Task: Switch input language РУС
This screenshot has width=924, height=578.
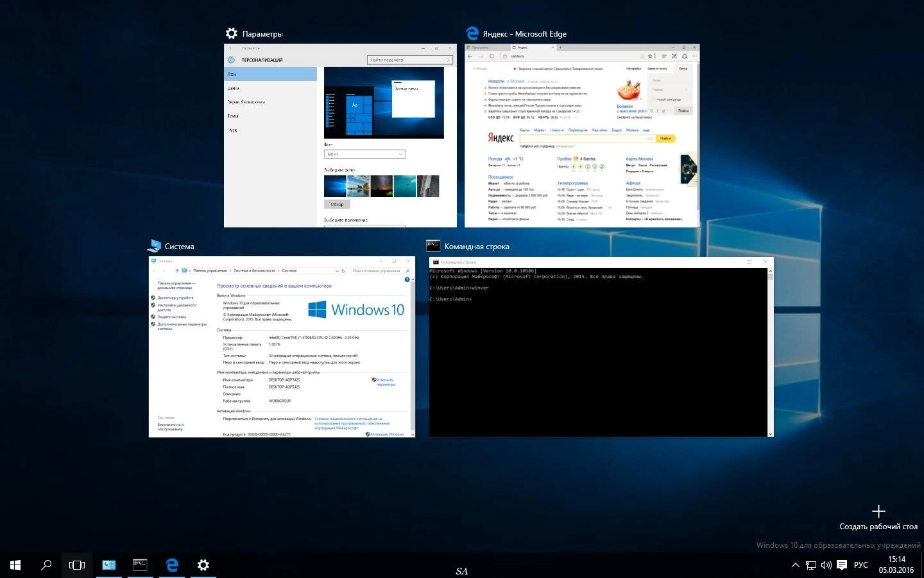Action: coord(861,565)
